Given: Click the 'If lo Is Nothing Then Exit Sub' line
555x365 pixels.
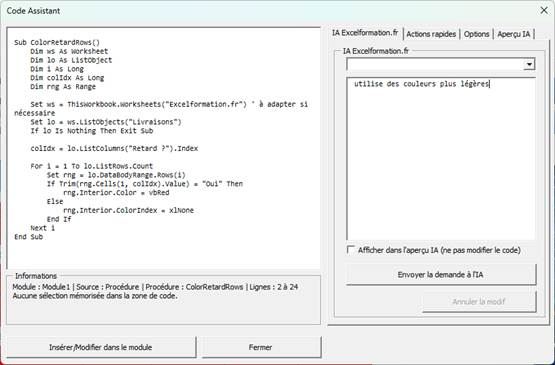Looking at the screenshot, I should coord(92,131).
